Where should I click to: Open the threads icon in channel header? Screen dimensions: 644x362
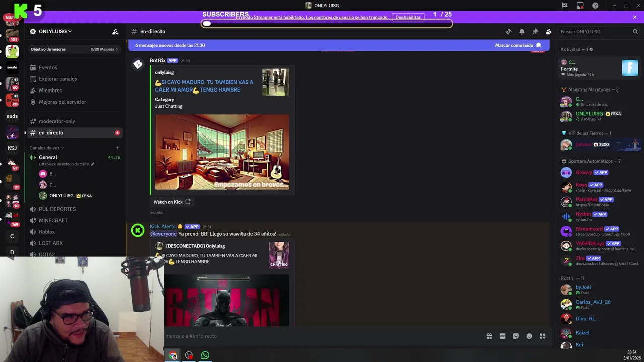click(x=508, y=31)
